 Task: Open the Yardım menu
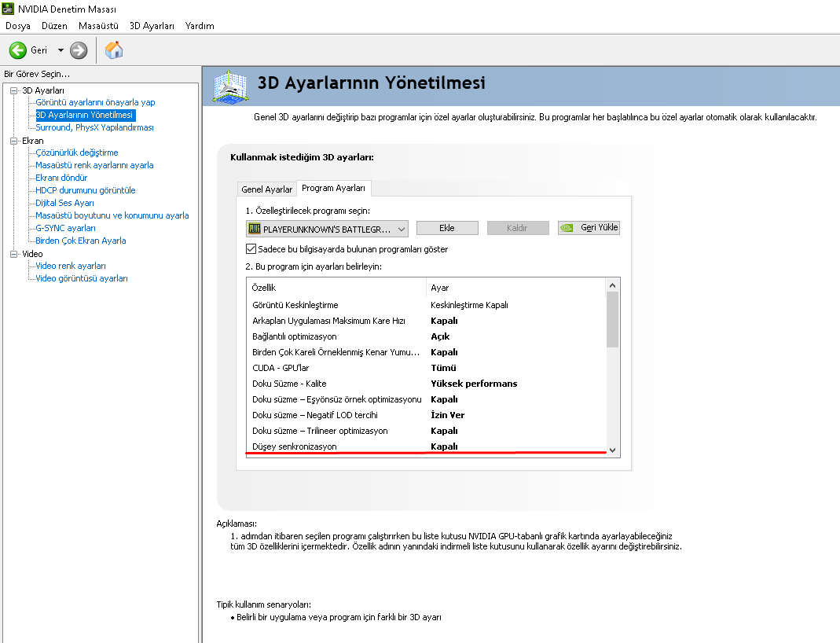coord(200,26)
